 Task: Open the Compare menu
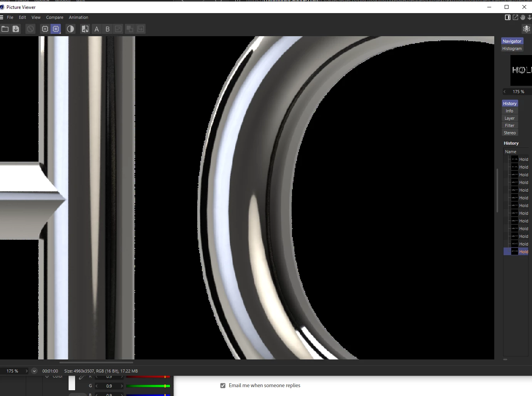tap(55, 17)
